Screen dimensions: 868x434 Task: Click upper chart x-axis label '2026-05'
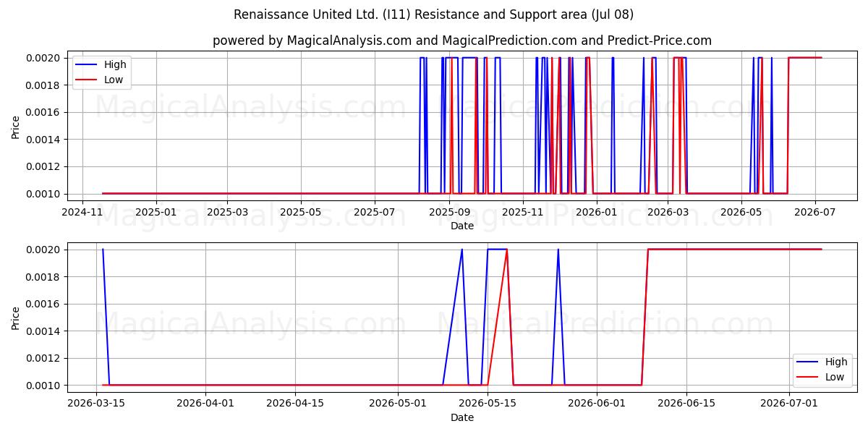[741, 213]
